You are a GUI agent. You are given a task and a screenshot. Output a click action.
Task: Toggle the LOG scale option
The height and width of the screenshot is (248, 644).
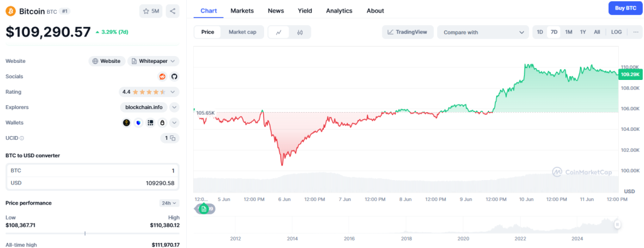[x=616, y=32]
